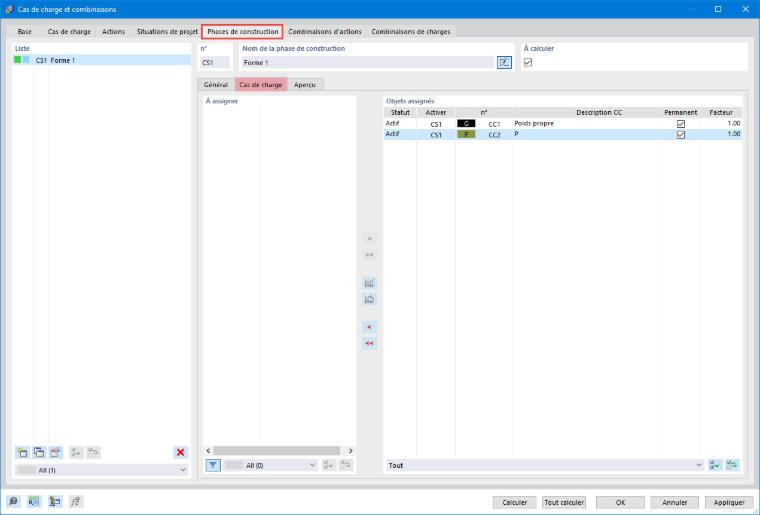Click factor 1.00 in Poids propre row

pyautogui.click(x=721, y=124)
